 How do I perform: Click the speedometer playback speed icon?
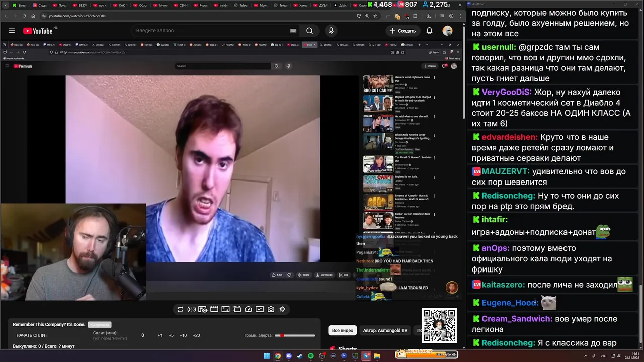[x=248, y=309]
